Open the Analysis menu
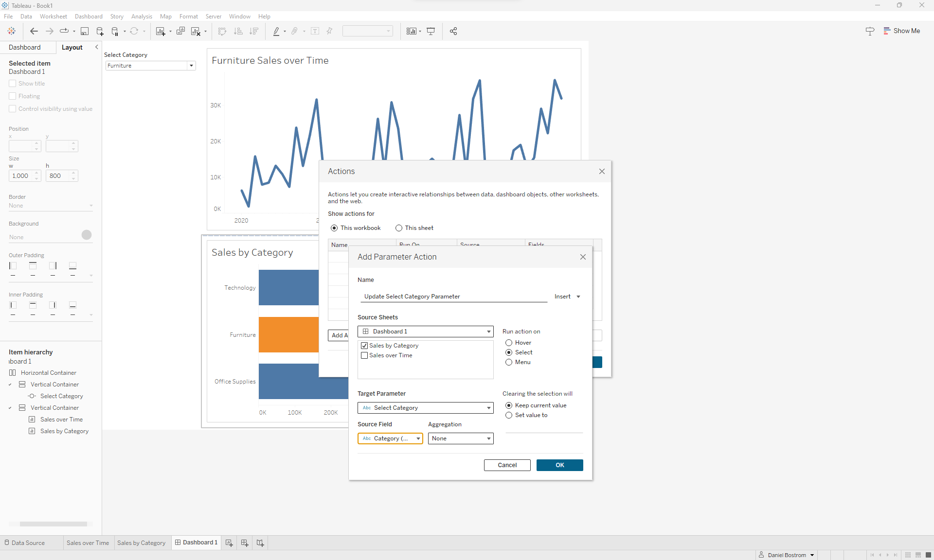The image size is (934, 560). click(142, 16)
